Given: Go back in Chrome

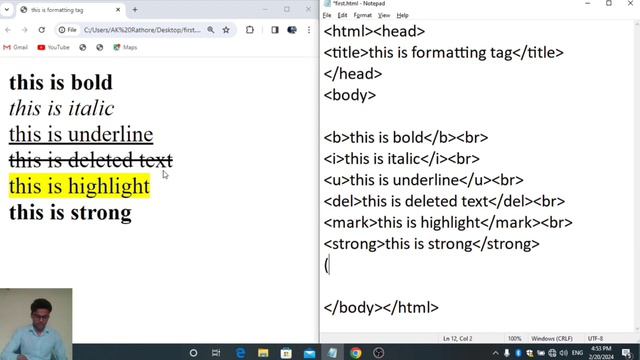Looking at the screenshot, I should pyautogui.click(x=8, y=30).
